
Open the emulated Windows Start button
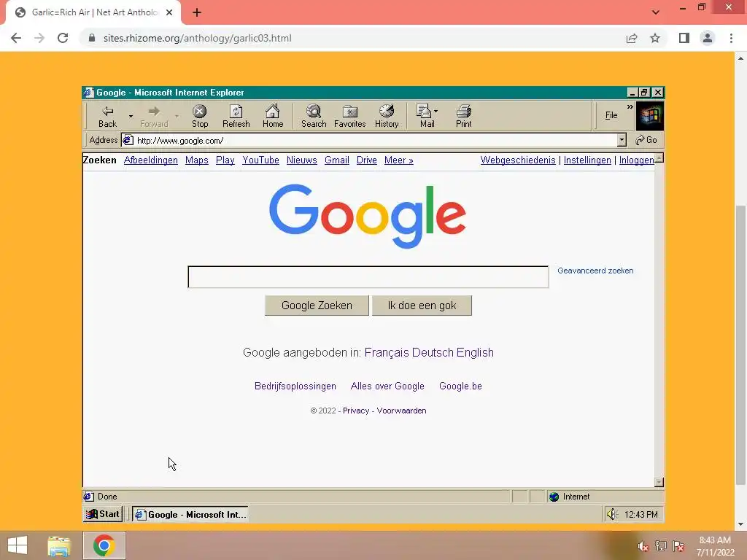click(103, 514)
